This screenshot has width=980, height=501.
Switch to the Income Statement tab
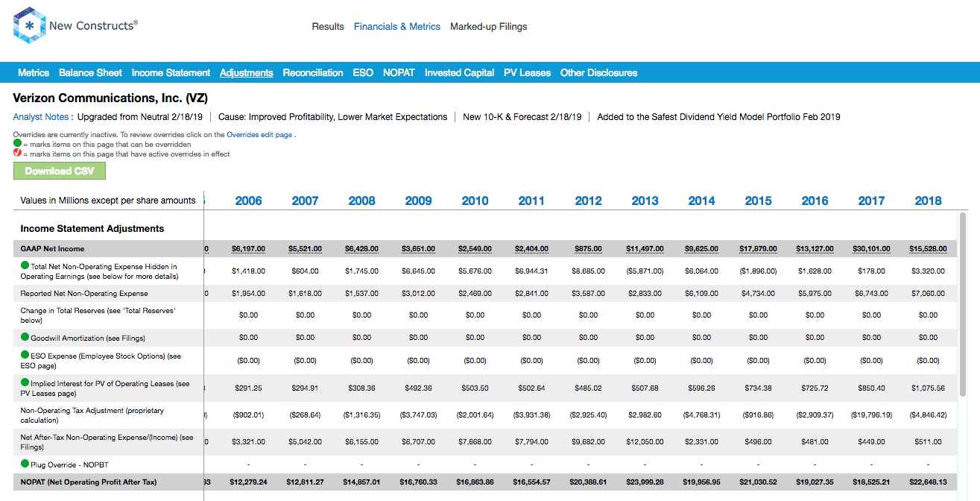coord(171,72)
